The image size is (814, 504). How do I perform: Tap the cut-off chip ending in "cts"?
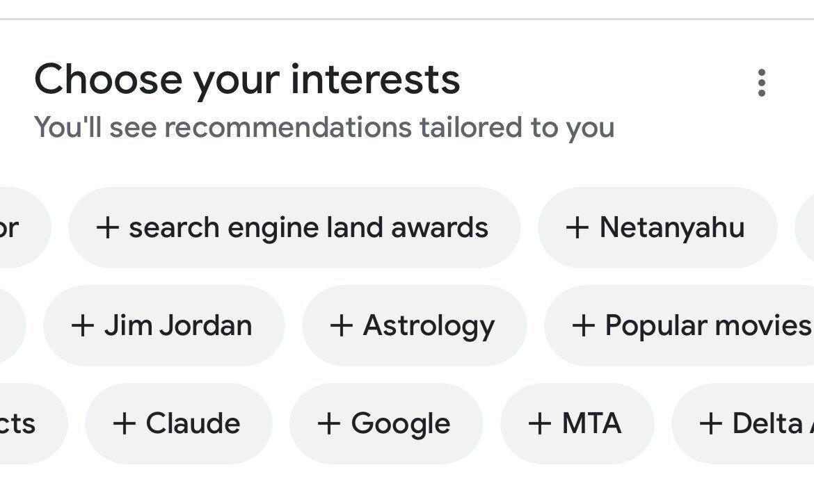pos(19,423)
